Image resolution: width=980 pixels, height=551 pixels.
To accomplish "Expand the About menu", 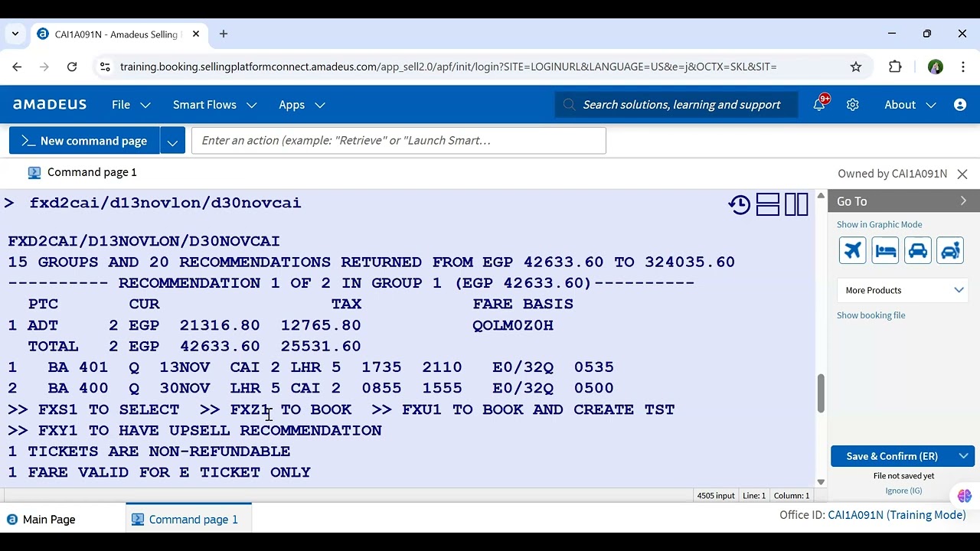I will 910,105.
